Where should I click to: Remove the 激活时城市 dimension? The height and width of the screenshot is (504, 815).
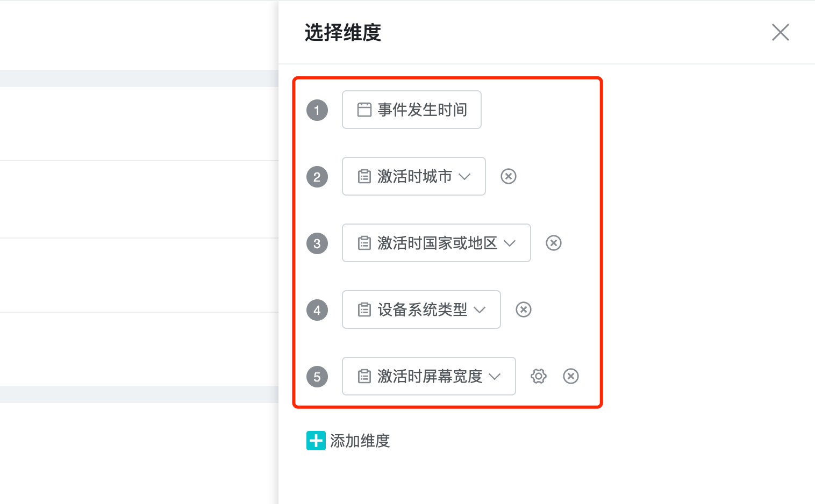(x=508, y=176)
